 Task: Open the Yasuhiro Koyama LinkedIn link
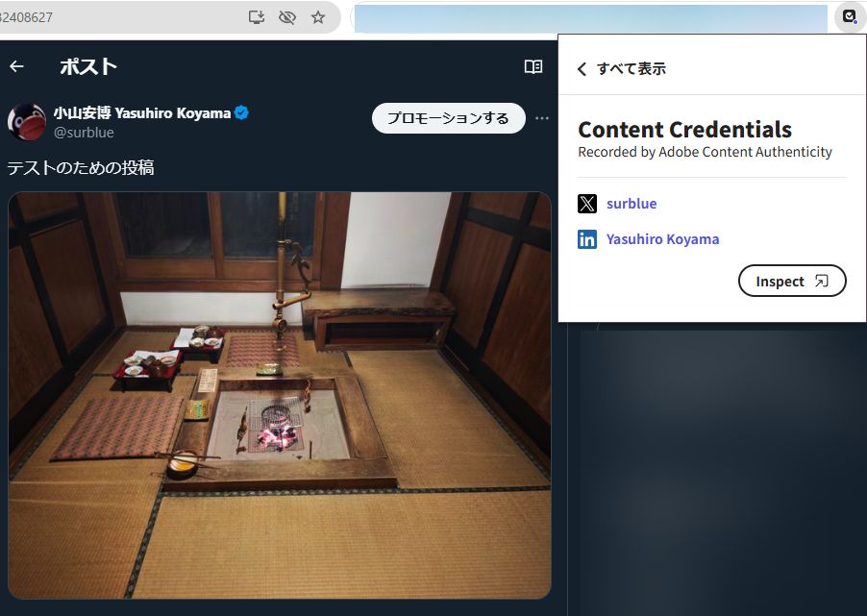pyautogui.click(x=662, y=238)
